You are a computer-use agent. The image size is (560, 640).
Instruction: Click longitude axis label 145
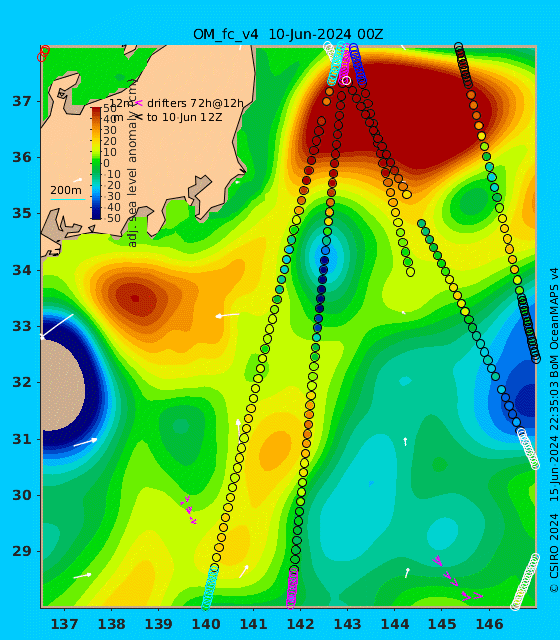click(442, 624)
